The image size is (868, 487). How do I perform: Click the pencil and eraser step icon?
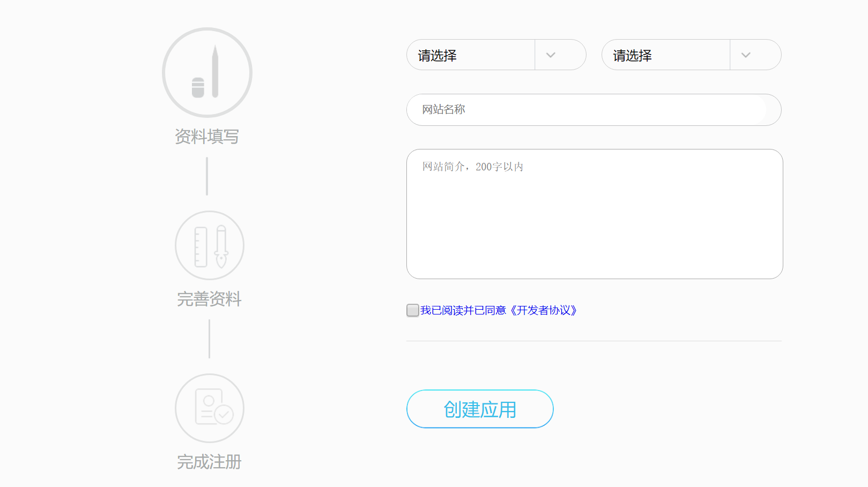207,72
